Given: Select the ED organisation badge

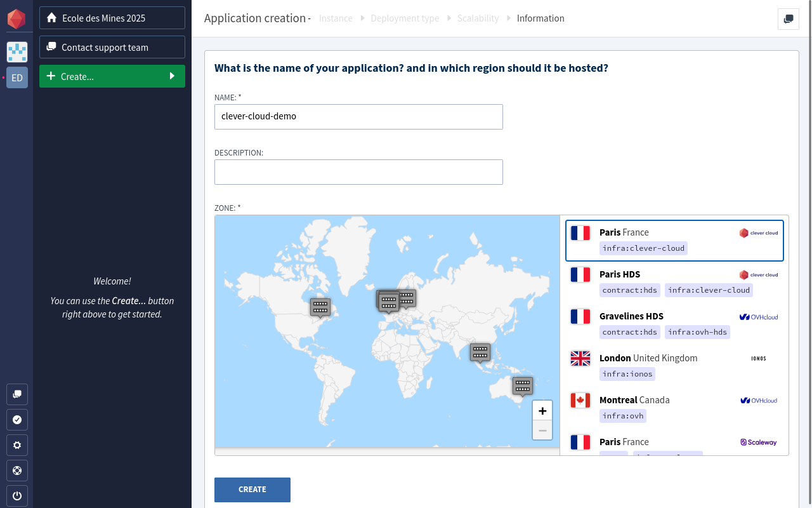Looking at the screenshot, I should pyautogui.click(x=17, y=77).
